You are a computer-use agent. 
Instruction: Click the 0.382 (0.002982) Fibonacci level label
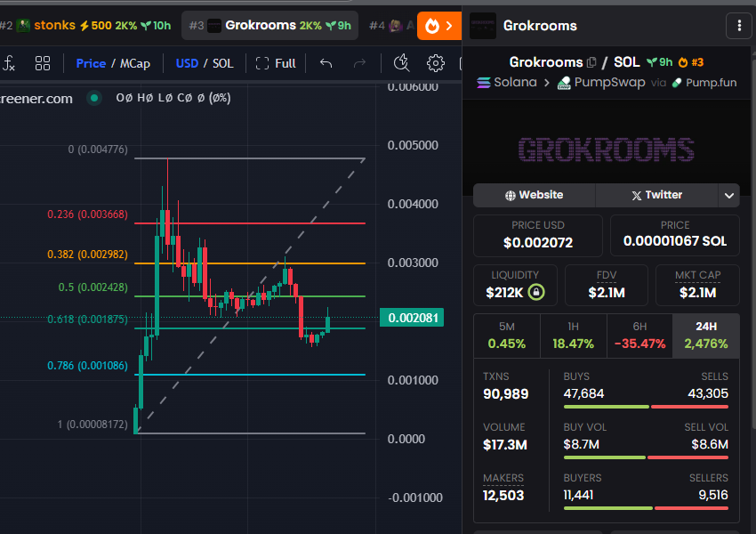[87, 255]
